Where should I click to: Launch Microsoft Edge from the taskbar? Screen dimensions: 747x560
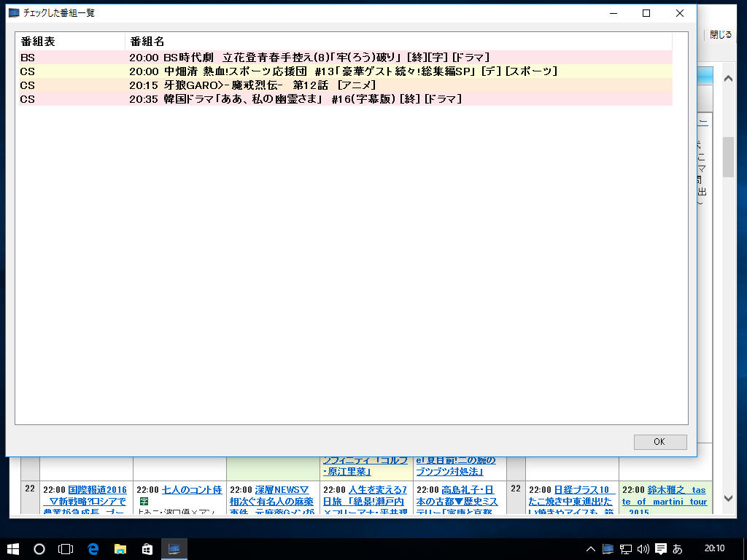[93, 549]
